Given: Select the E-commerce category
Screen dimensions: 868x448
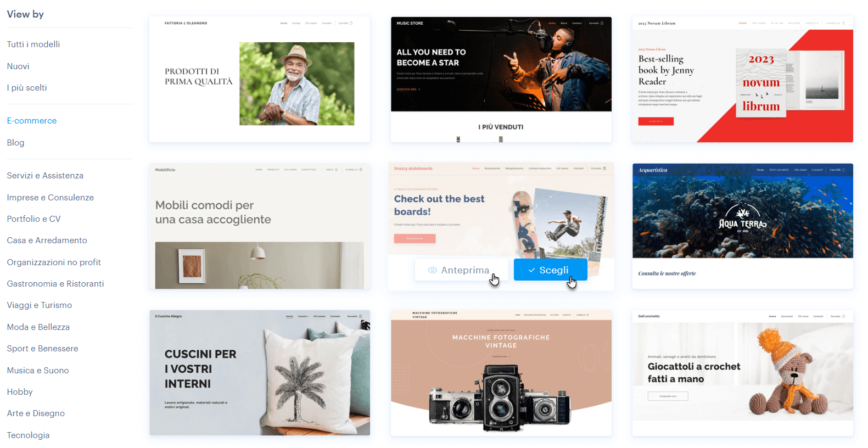Looking at the screenshot, I should tap(32, 121).
